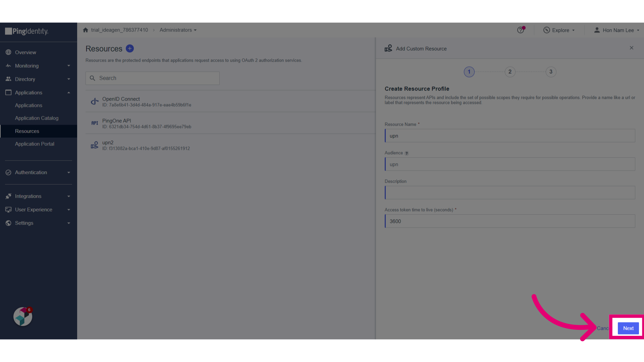
Task: Open the guide widget with badge 6
Action: pos(23,316)
